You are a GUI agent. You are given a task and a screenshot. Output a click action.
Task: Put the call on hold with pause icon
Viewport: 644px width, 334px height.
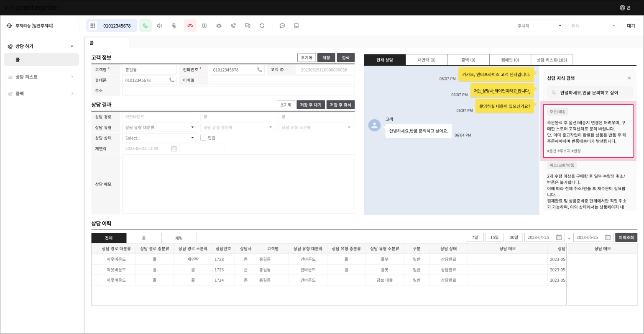204,26
